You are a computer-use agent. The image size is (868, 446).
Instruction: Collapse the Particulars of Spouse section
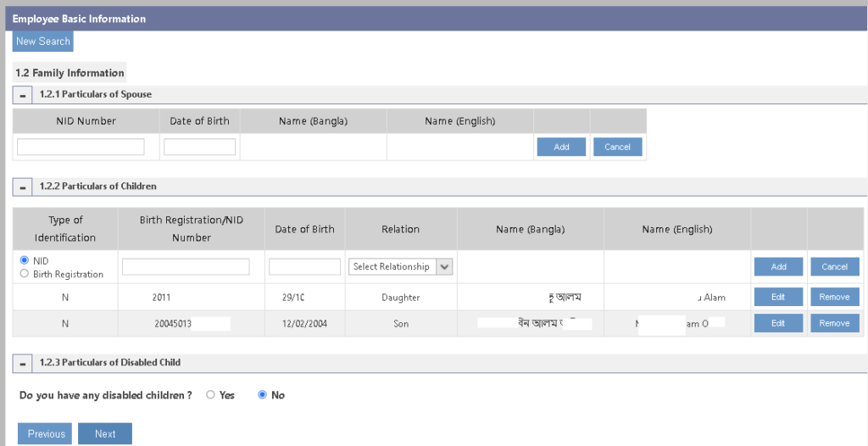24,95
